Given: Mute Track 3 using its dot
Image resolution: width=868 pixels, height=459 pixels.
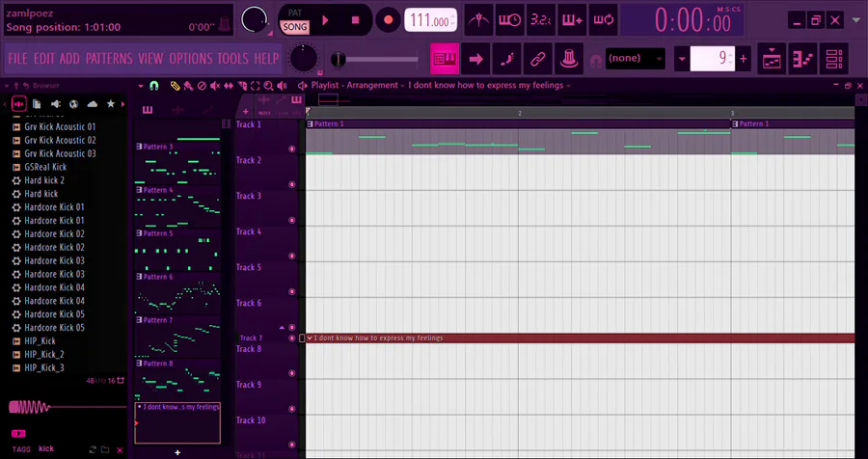Looking at the screenshot, I should pos(291,221).
